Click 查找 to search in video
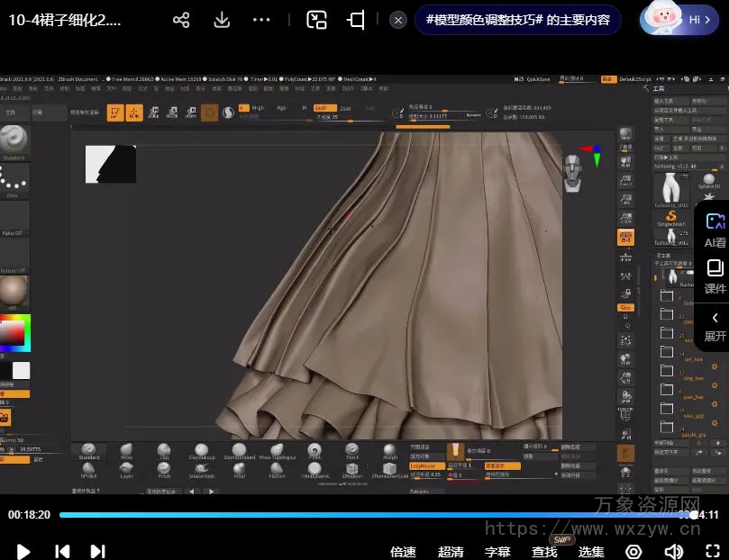This screenshot has width=729, height=560. coord(544,551)
